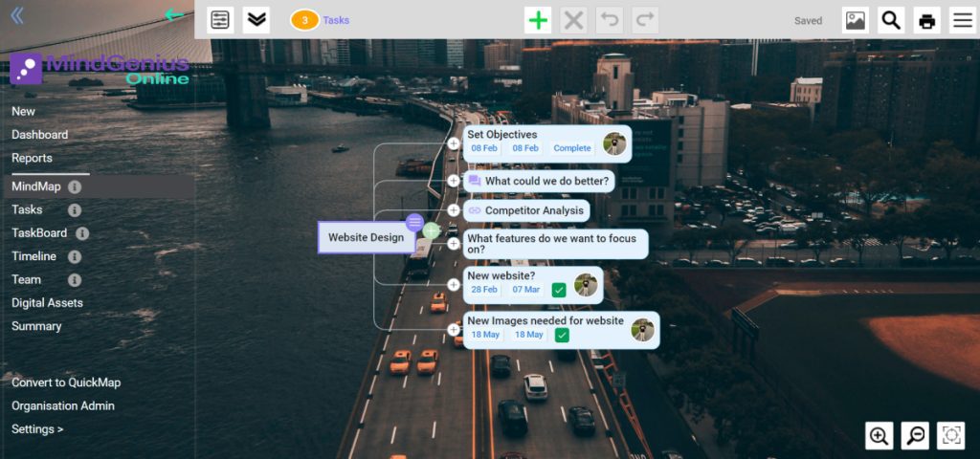Open the search magnifier in top toolbar
Screen dimensions: 980x459
[891, 20]
